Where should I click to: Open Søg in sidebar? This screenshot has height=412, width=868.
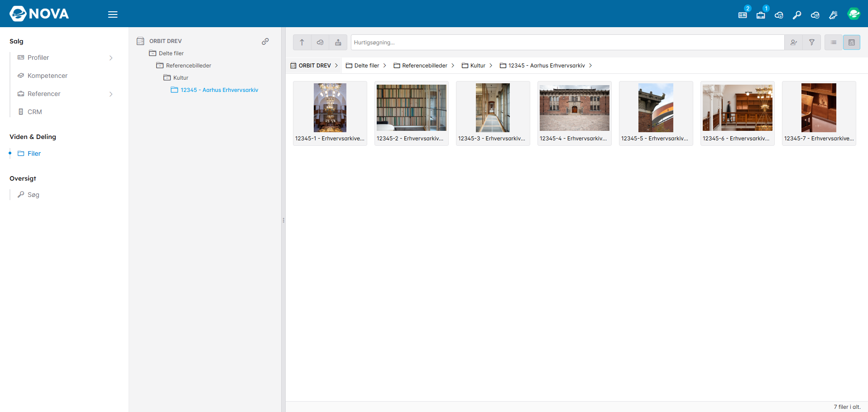pos(29,195)
